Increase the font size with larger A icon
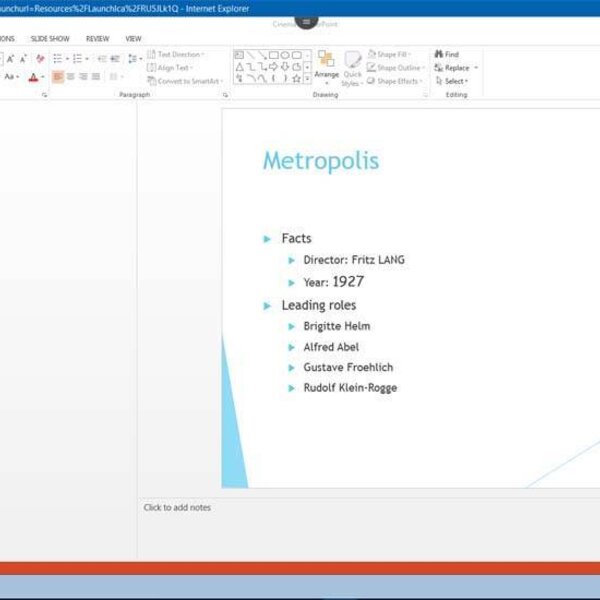 (x=10, y=59)
